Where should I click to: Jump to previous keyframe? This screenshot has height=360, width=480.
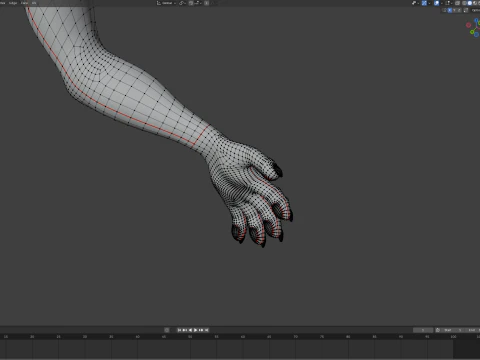coord(185,330)
